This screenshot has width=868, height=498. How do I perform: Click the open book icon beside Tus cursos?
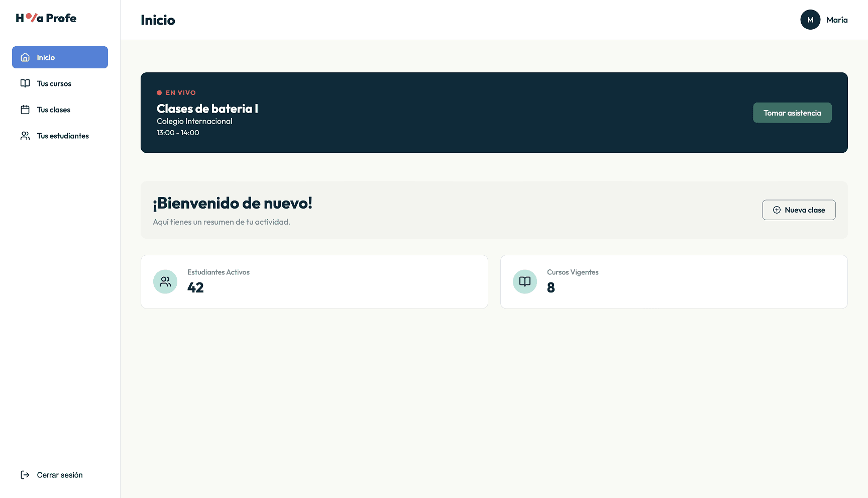point(25,83)
